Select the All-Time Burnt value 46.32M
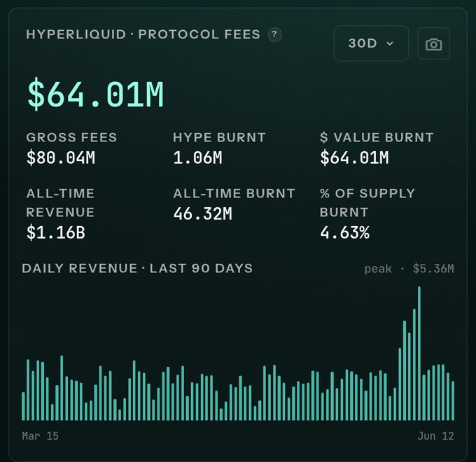The height and width of the screenshot is (462, 476). (202, 213)
